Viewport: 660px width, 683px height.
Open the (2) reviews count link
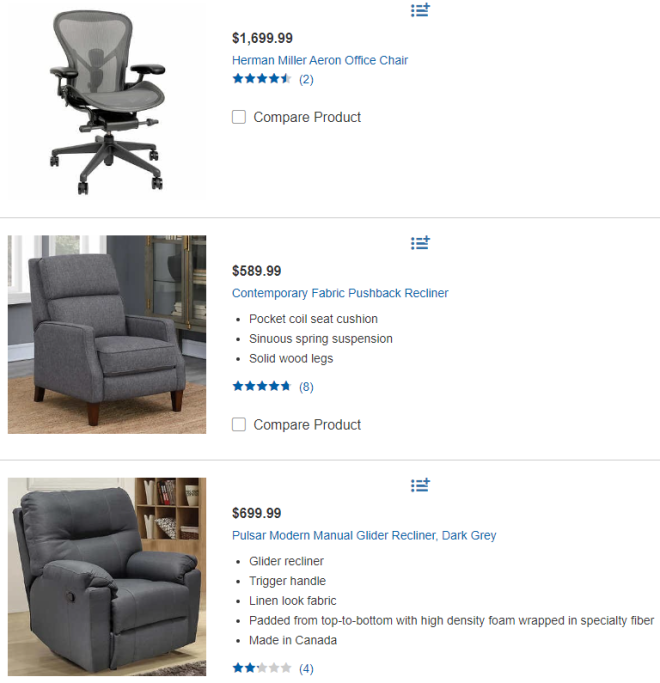coord(306,79)
